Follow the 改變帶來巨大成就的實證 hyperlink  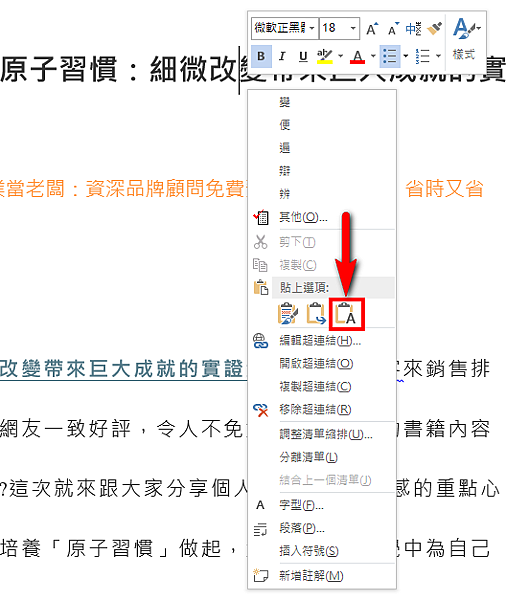coord(121,369)
